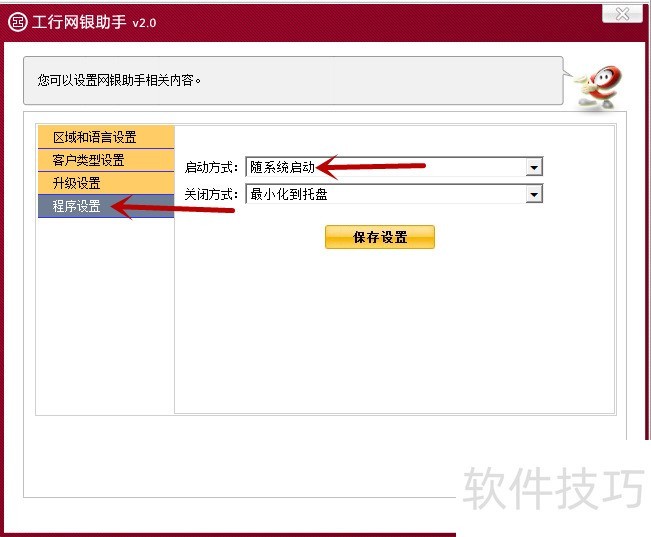The height and width of the screenshot is (537, 651).
Task: Switch to 客户类型设置 tab
Action: 106,160
